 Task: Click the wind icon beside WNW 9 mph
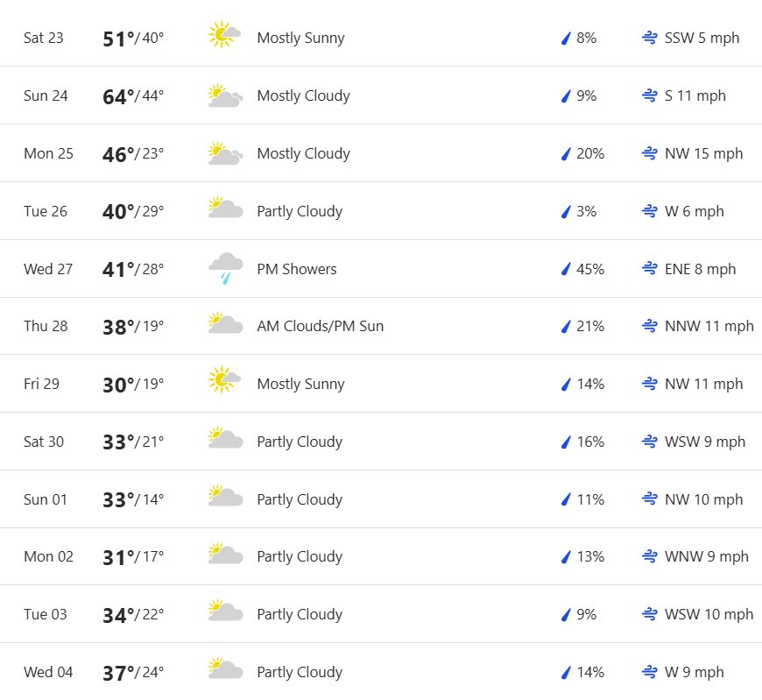[650, 556]
